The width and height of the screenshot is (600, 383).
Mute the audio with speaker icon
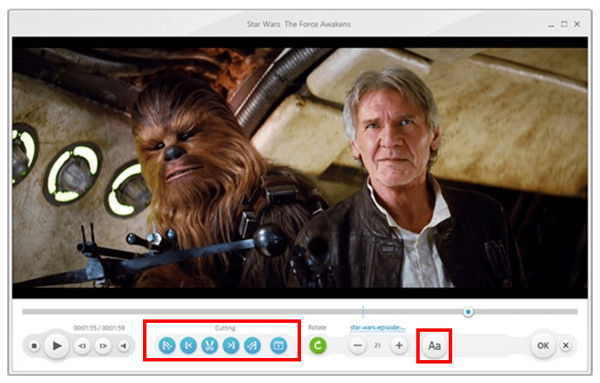click(123, 346)
